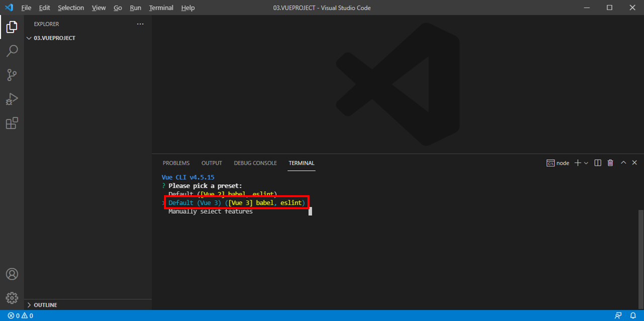Maximize the panel with up chevron

click(623, 163)
